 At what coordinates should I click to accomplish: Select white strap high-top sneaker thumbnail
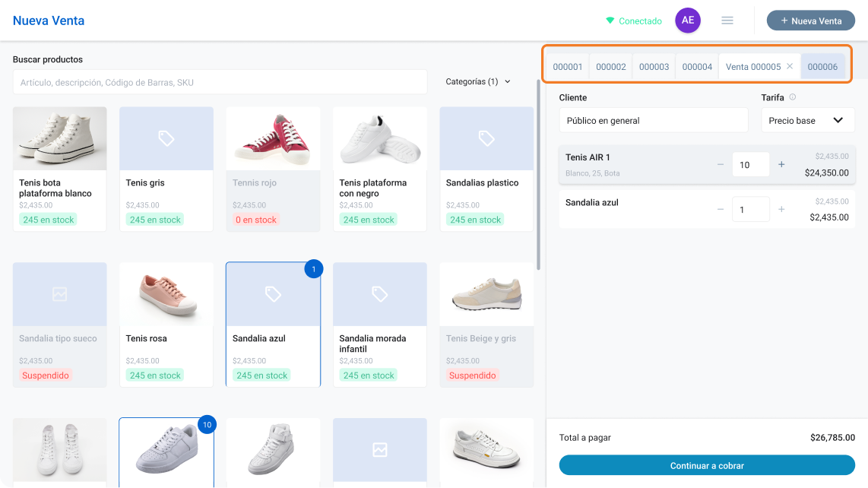click(x=273, y=450)
